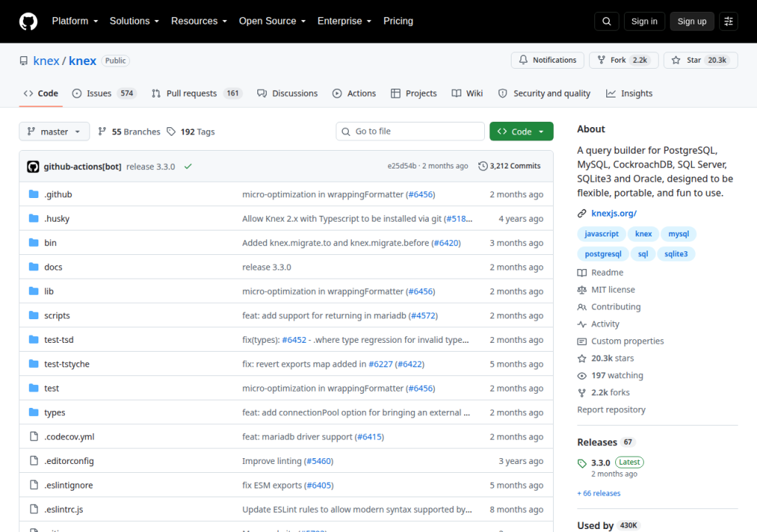Click the Sign in button

[x=644, y=21]
